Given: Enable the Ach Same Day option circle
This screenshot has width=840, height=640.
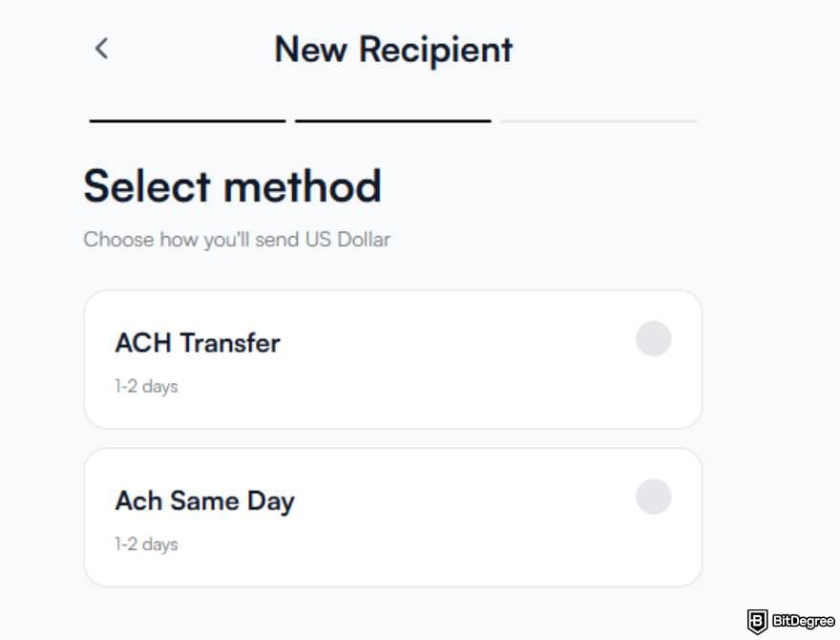Looking at the screenshot, I should [653, 497].
